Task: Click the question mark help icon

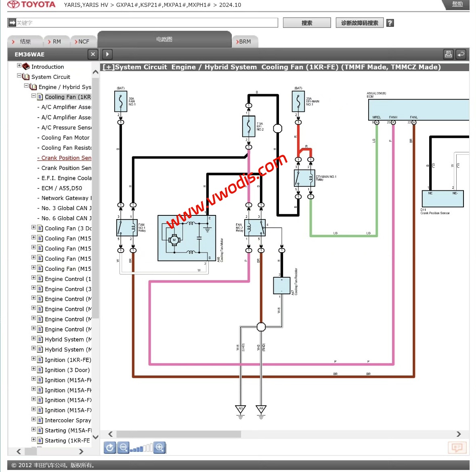Action: tap(390, 23)
